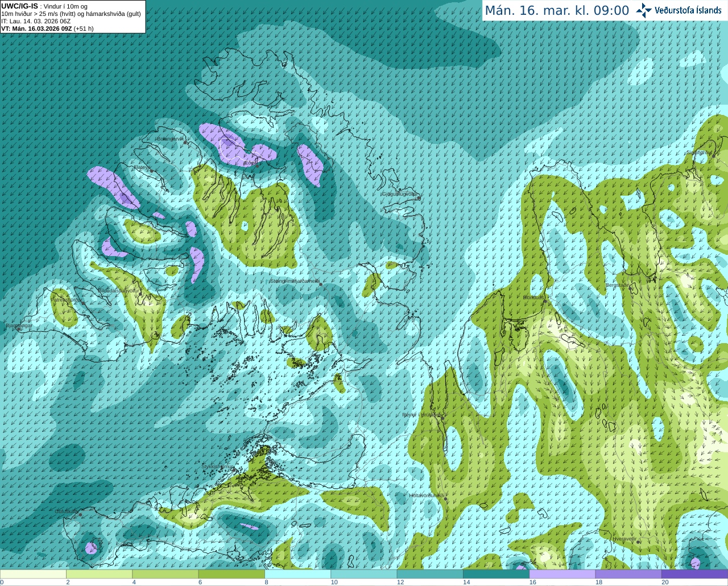The image size is (728, 586).
Task: Click the Hveravellir station label
Action: (624, 538)
